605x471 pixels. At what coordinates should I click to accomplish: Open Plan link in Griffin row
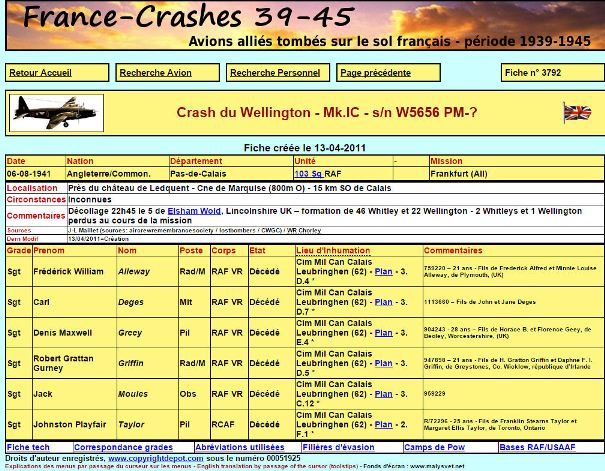click(384, 363)
